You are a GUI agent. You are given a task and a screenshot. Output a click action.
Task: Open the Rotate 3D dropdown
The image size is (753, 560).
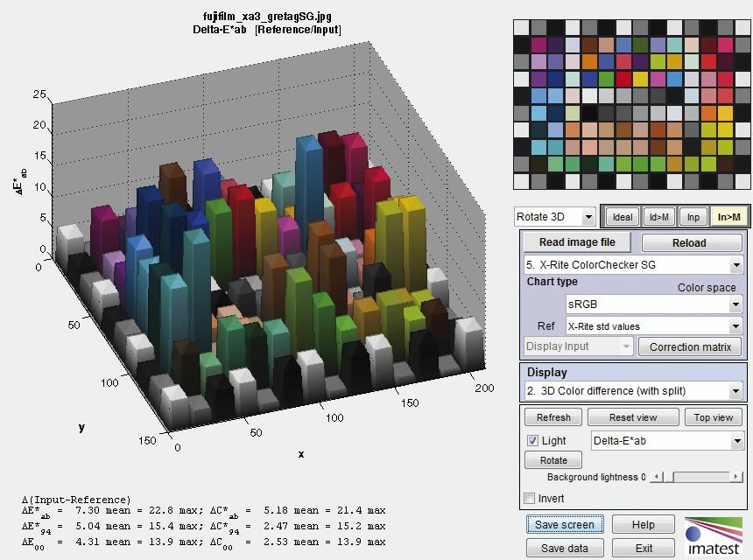coord(554,217)
